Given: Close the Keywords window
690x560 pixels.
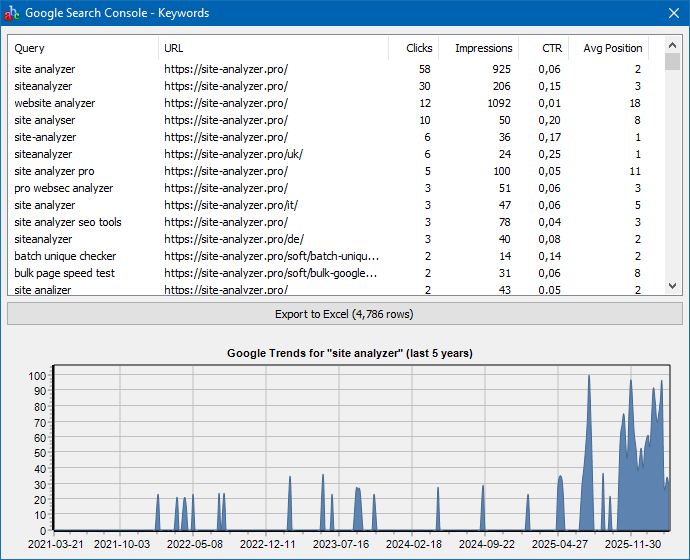Looking at the screenshot, I should 674,13.
